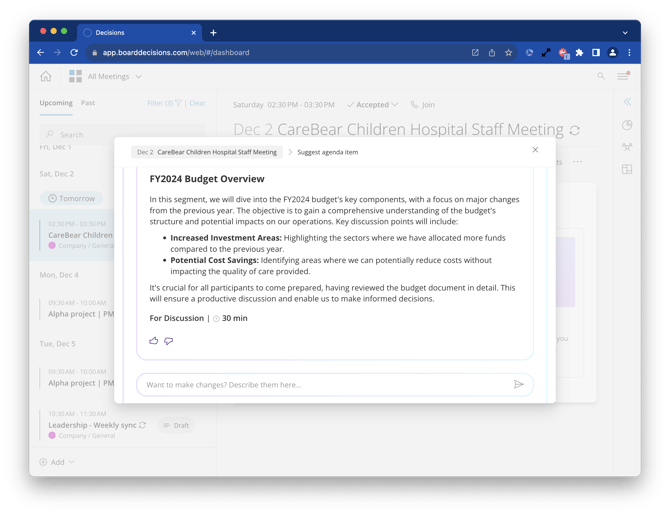Click Dec 2 CareBear meeting breadcrumb
The height and width of the screenshot is (515, 670).
tap(207, 152)
